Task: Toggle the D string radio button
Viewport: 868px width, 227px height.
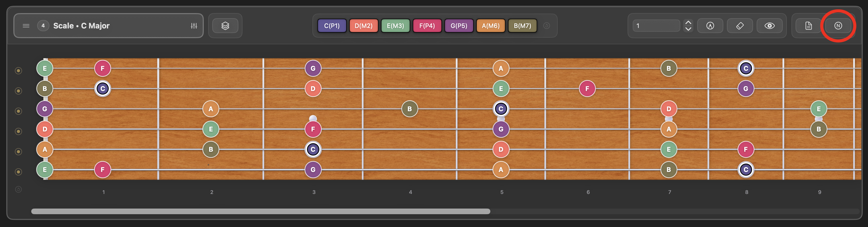Action: 18,131
